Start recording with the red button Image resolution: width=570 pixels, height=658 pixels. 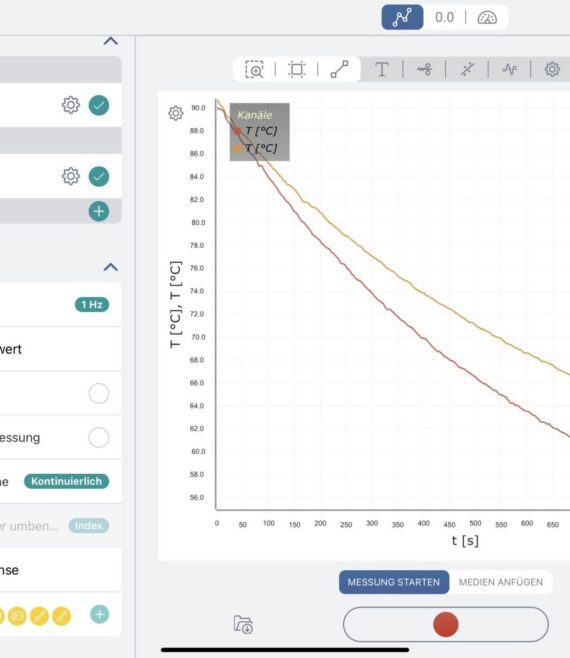coord(445,624)
